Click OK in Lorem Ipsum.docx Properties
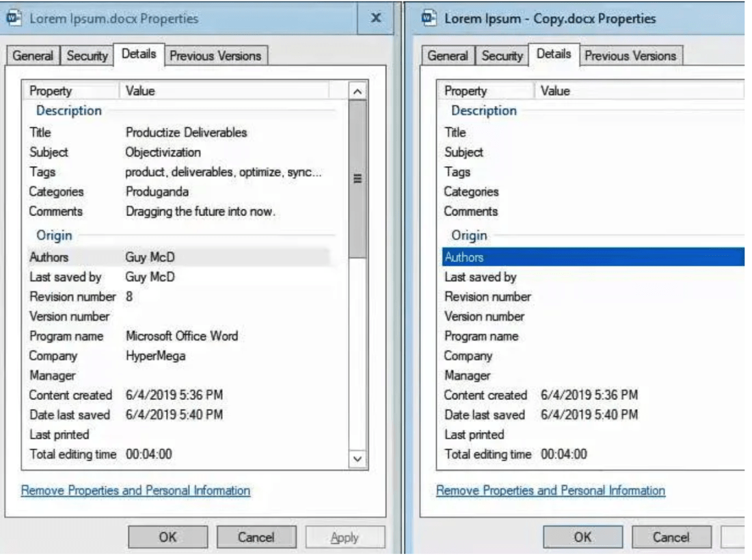This screenshot has height=560, width=752. pos(168,537)
